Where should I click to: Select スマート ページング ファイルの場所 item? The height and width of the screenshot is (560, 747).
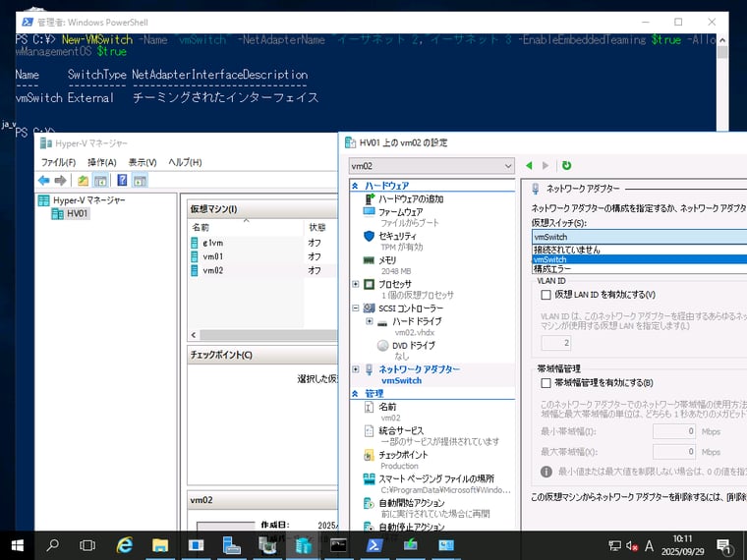(436, 484)
